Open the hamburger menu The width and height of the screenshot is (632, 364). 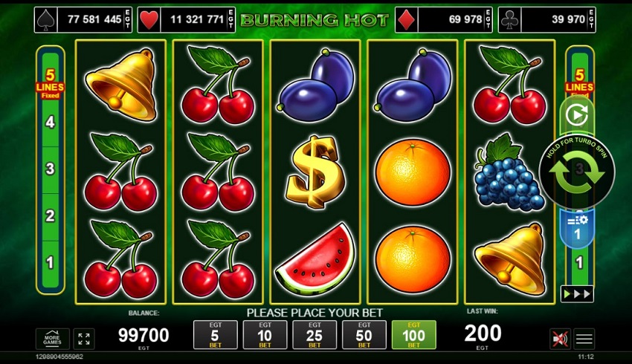tap(584, 339)
